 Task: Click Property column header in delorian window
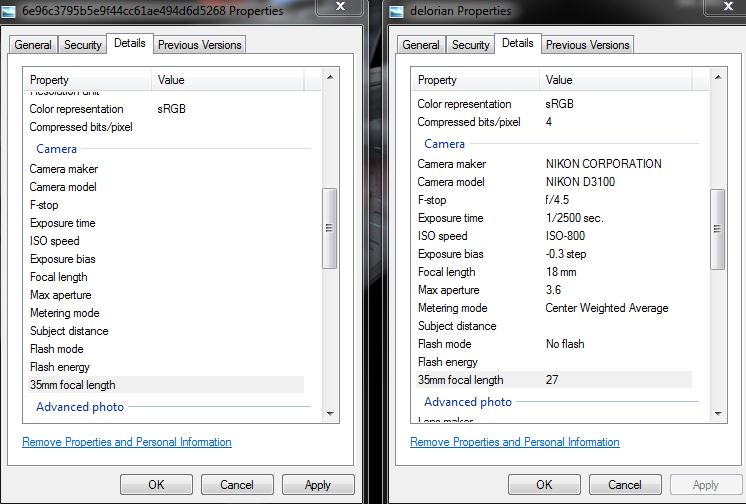(475, 79)
